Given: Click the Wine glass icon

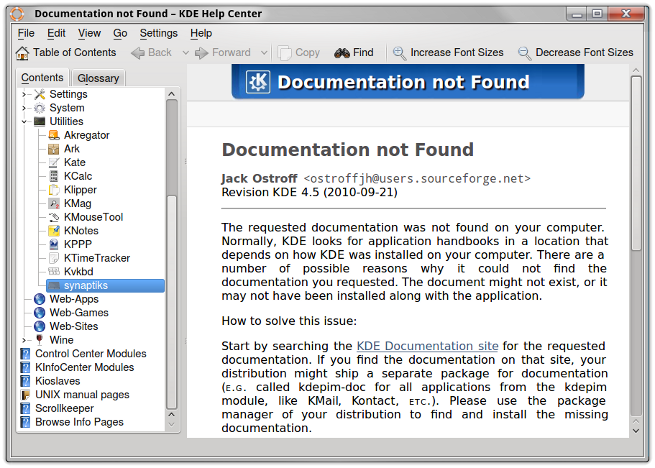Looking at the screenshot, I should [x=40, y=340].
